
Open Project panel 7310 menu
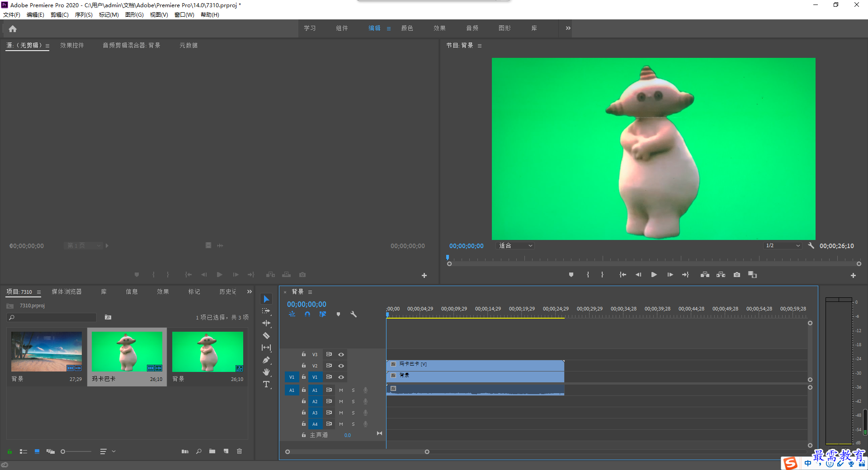pyautogui.click(x=39, y=292)
